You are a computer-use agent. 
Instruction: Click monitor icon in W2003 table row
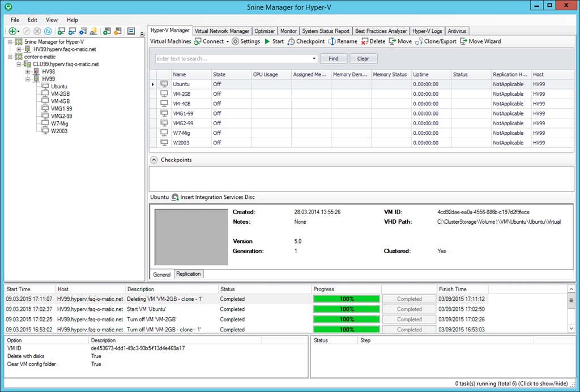pos(164,142)
